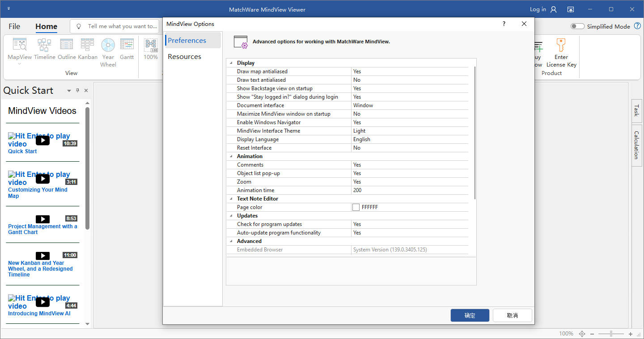Switch to Outline view icon
The height and width of the screenshot is (339, 644).
[x=67, y=45]
